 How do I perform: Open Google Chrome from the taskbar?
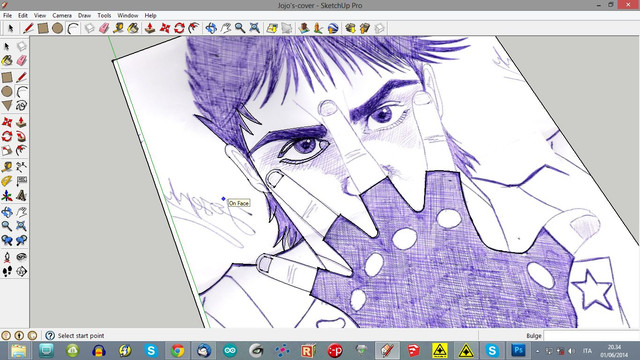177,351
